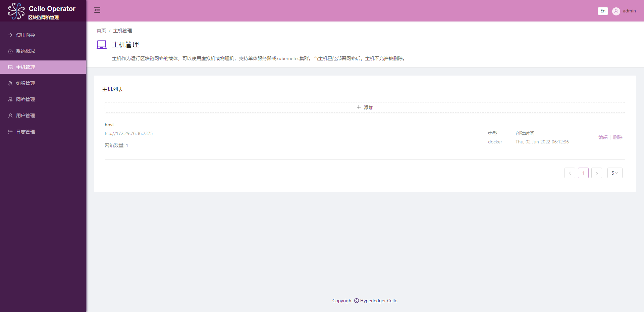Click the copyright symbol in footer
Image resolution: width=644 pixels, height=312 pixels.
coord(357,301)
